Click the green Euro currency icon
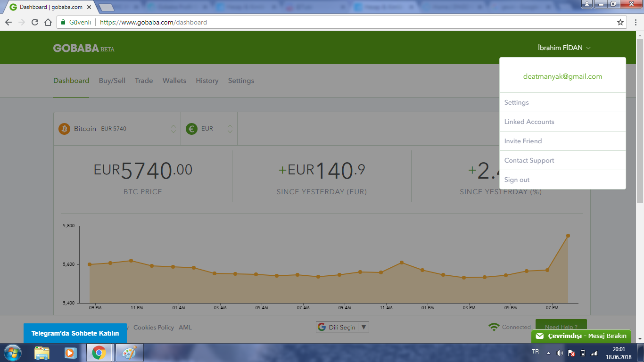The image size is (644, 362). coord(191,129)
